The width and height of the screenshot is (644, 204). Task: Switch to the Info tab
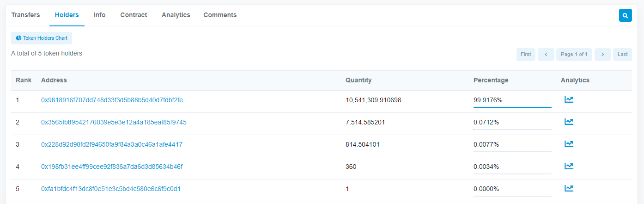(99, 15)
